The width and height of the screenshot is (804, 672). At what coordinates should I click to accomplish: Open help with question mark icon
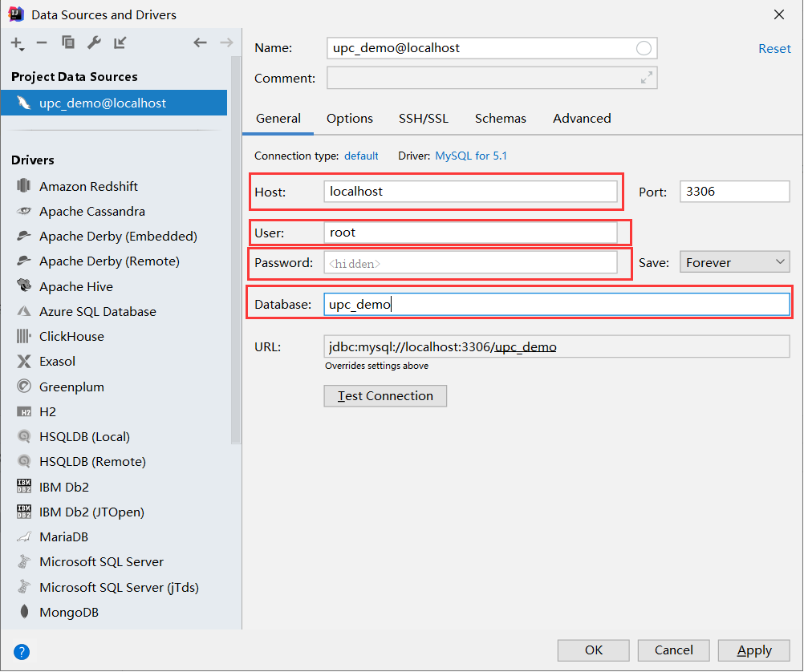tap(22, 652)
